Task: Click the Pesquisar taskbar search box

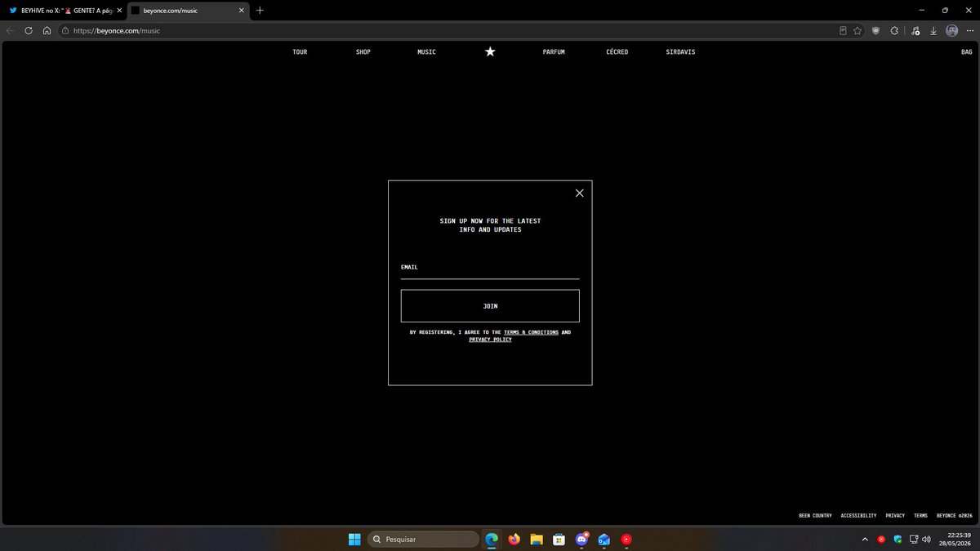Action: pyautogui.click(x=423, y=539)
